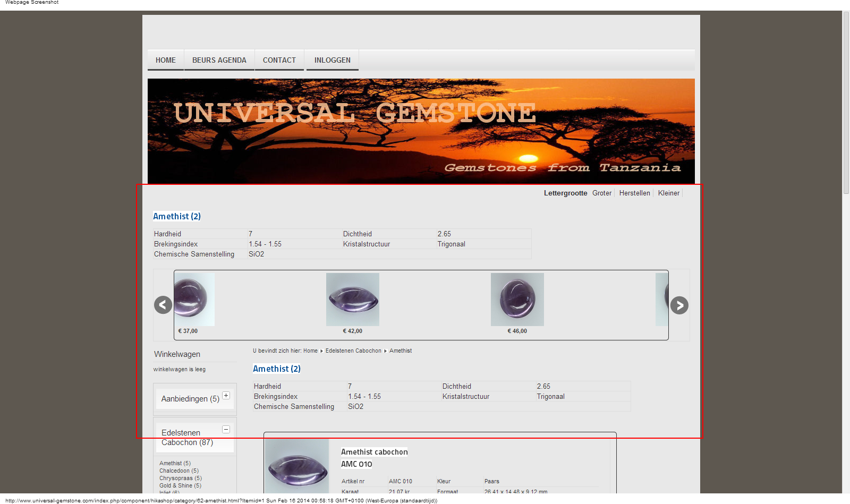Click the next arrow in the gemstone carousel
The width and height of the screenshot is (850, 504).
tap(679, 305)
